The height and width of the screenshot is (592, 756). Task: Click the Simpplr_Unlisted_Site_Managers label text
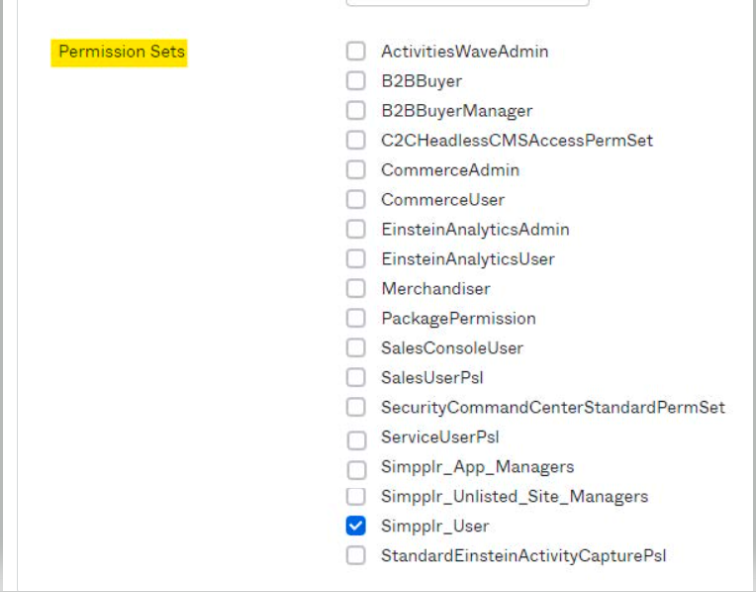(x=514, y=496)
